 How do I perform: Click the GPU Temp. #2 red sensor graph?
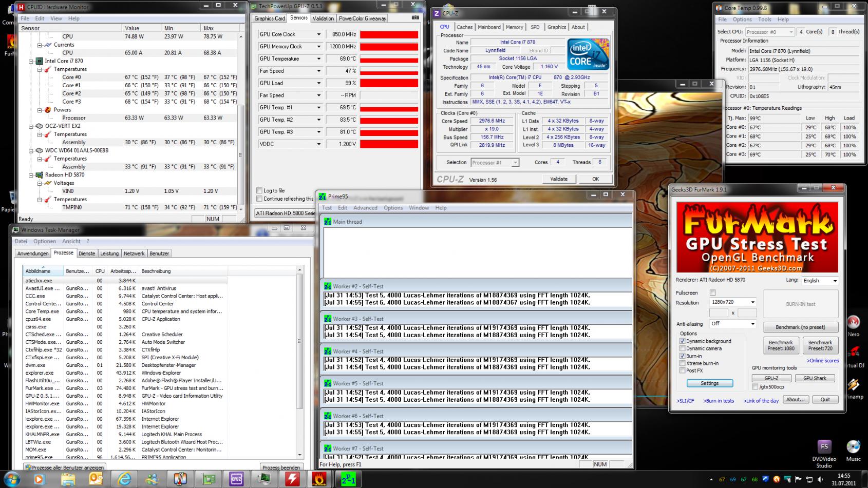(x=389, y=120)
